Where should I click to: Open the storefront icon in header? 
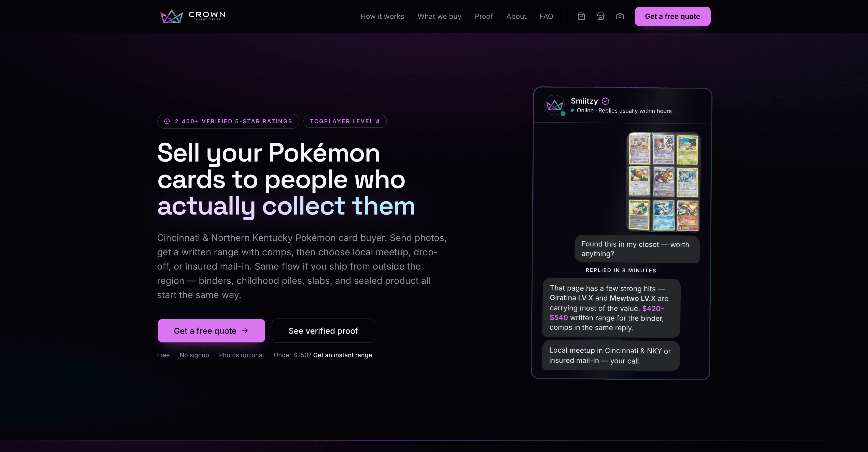pos(600,16)
